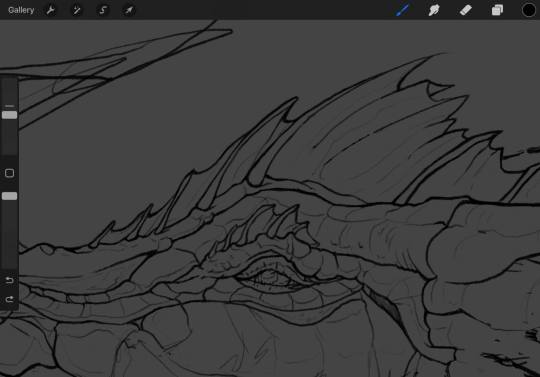The width and height of the screenshot is (540, 377).
Task: Select the Eraser tool
Action: coord(466,10)
